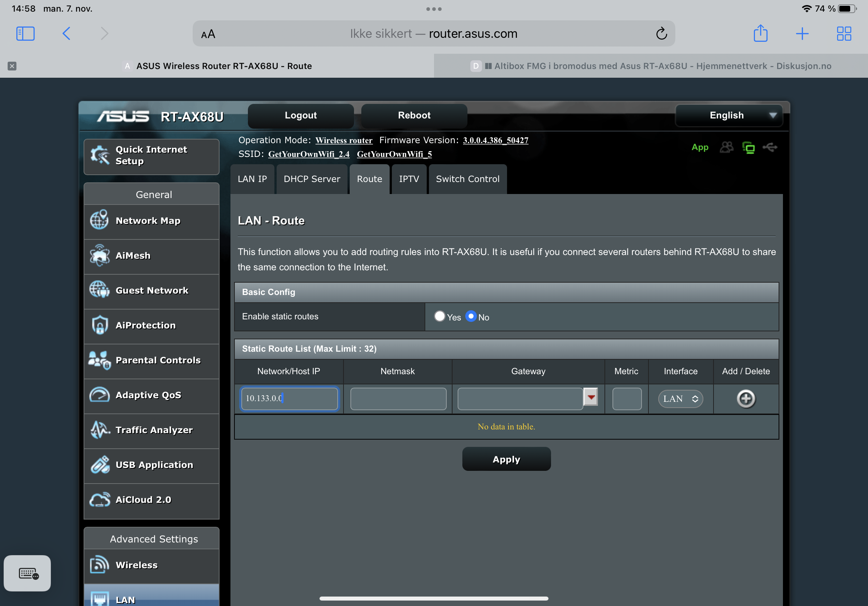Screen dimensions: 868x606
Task: Tap the Wi-Fi status indicator
Action: [806, 9]
